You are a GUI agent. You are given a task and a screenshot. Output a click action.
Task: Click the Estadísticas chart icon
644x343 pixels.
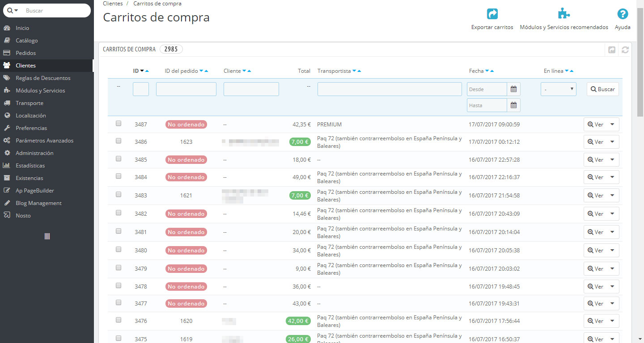pos(7,166)
